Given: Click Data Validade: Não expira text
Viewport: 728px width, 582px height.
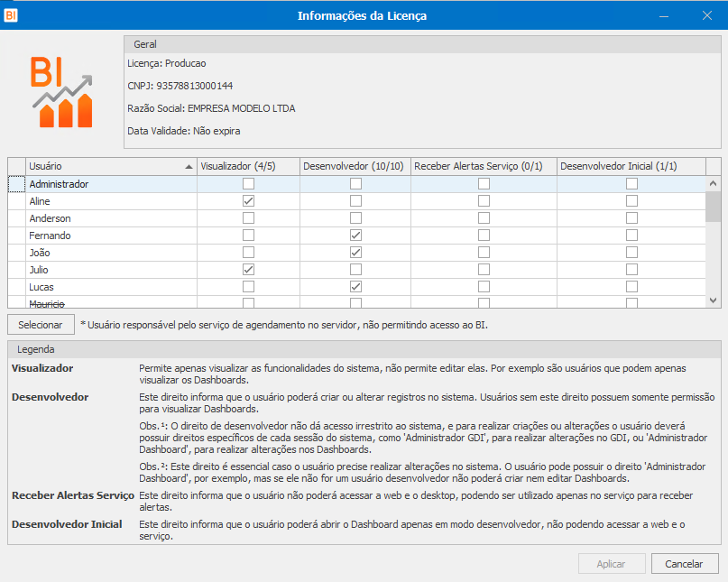Looking at the screenshot, I should coord(184,131).
